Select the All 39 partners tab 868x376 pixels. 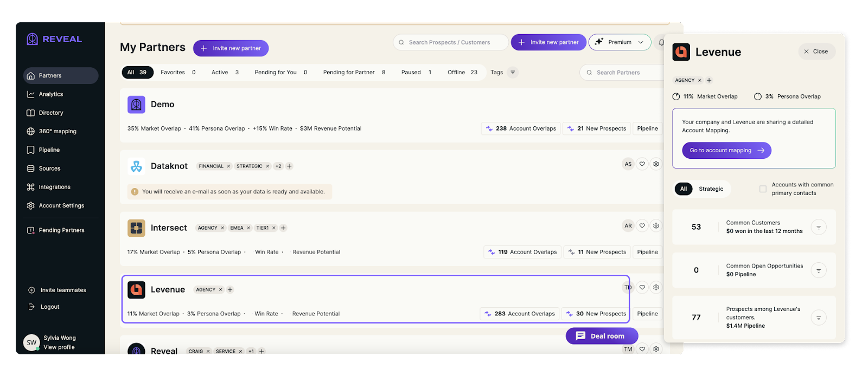click(137, 73)
